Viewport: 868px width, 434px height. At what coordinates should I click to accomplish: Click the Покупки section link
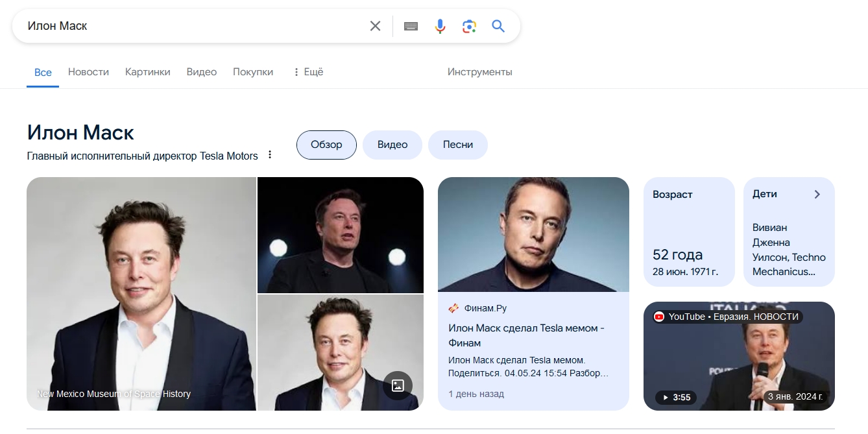(x=253, y=71)
